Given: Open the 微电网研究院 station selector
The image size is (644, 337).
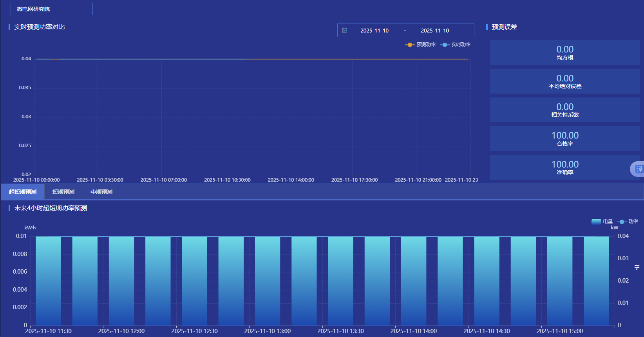Looking at the screenshot, I should tap(52, 9).
